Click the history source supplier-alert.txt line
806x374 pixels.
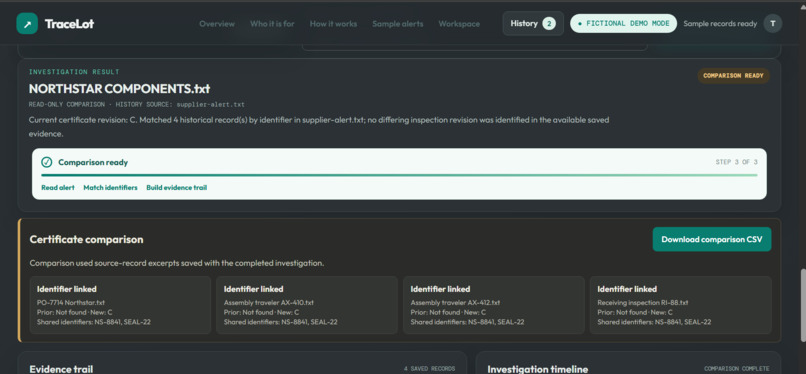[x=137, y=104]
